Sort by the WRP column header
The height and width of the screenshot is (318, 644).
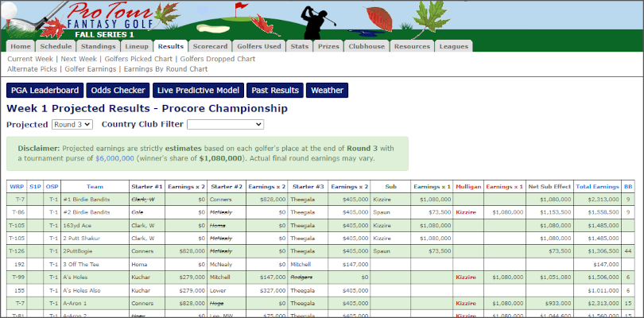click(x=17, y=187)
